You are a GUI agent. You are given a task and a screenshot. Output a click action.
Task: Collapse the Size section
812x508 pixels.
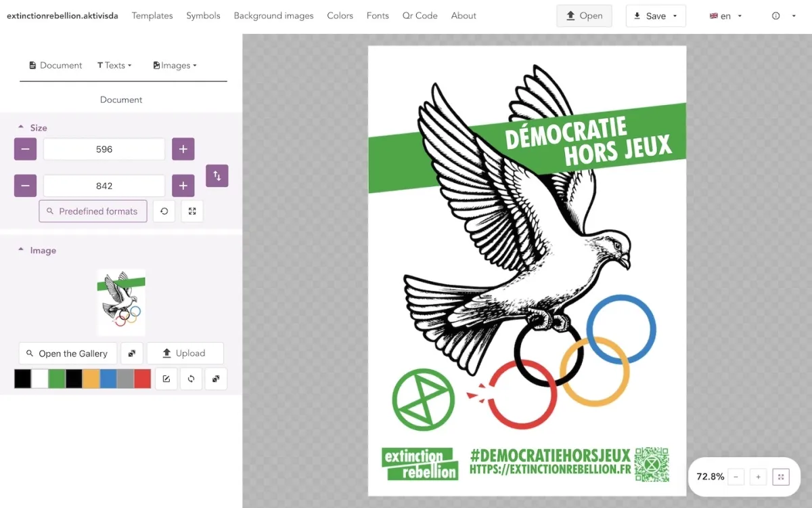(21, 127)
